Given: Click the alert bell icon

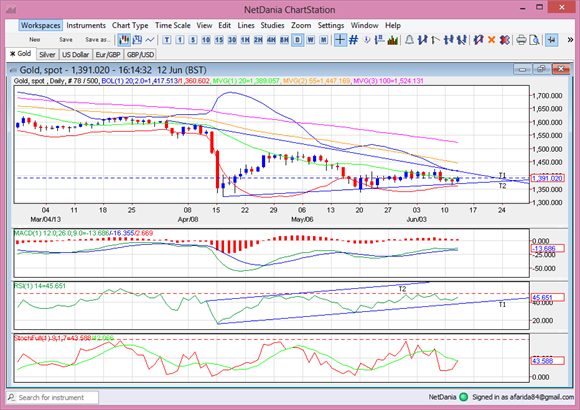Looking at the screenshot, I should pos(409,40).
